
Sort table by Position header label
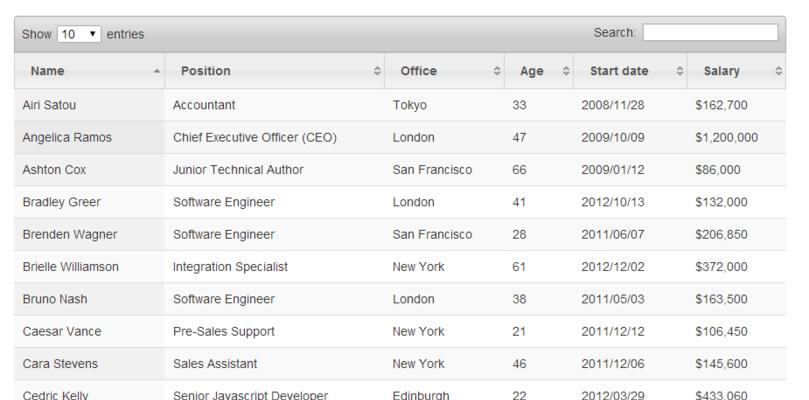point(205,71)
